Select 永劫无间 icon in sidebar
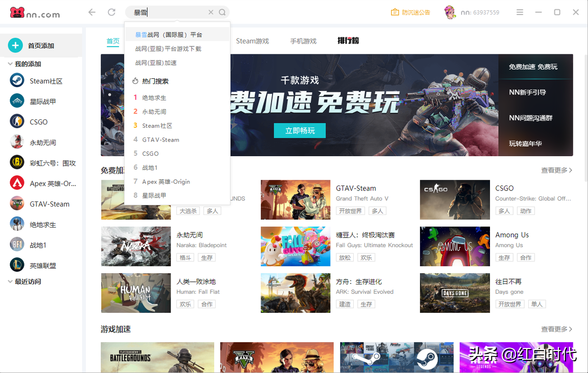Viewport: 588px width, 373px height. (17, 142)
